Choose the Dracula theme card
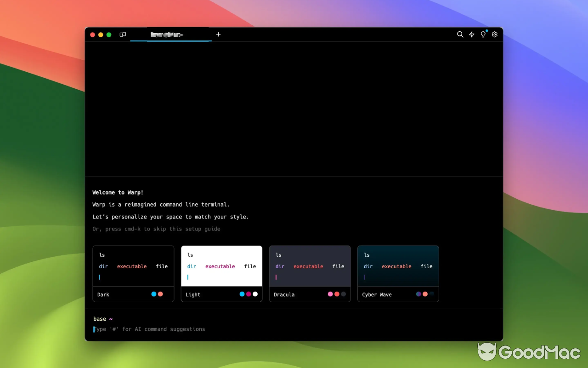The height and width of the screenshot is (368, 588). pyautogui.click(x=310, y=273)
